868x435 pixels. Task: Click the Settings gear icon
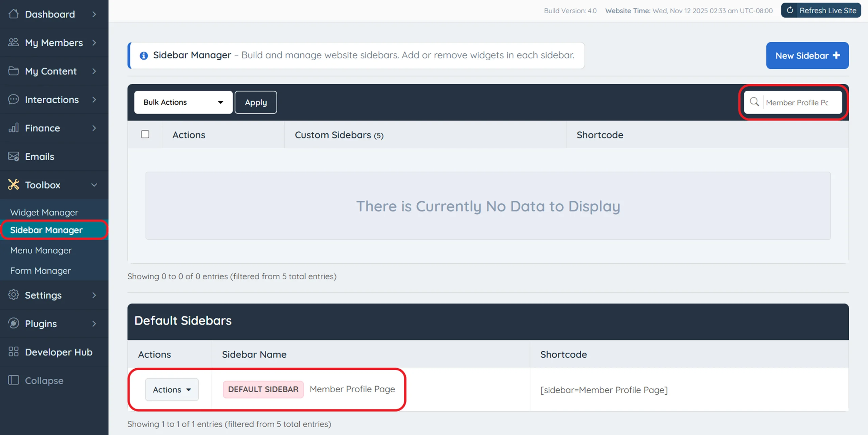click(x=14, y=295)
